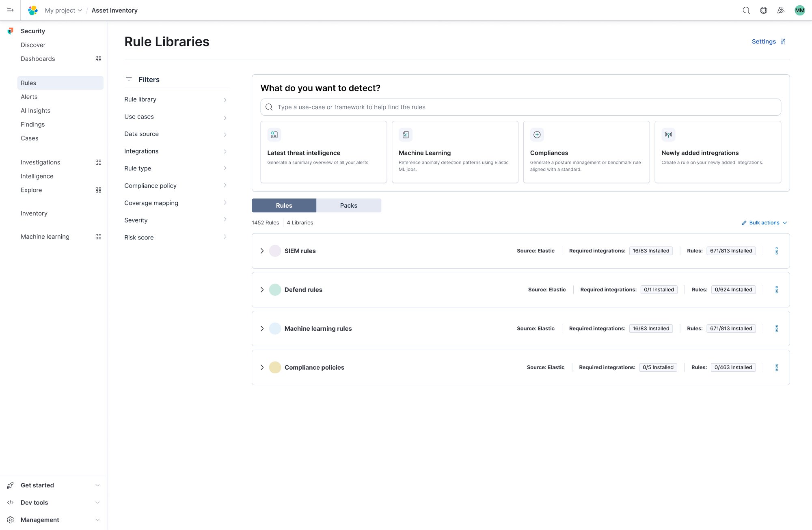This screenshot has height=530, width=812.
Task: Click the global search magnifier icon
Action: (746, 10)
